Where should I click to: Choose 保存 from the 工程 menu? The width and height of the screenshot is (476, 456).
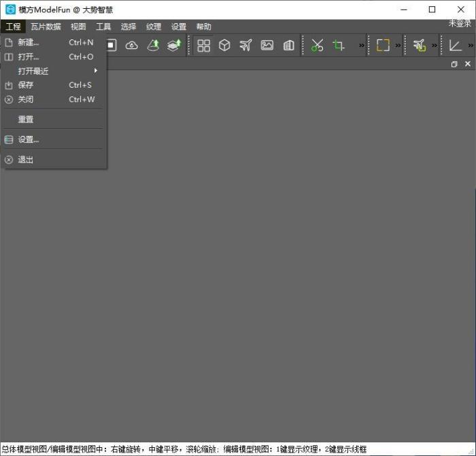point(54,85)
